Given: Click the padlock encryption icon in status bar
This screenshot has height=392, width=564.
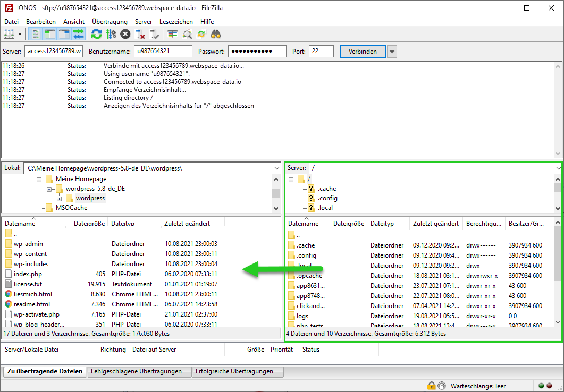Looking at the screenshot, I should coord(431,386).
